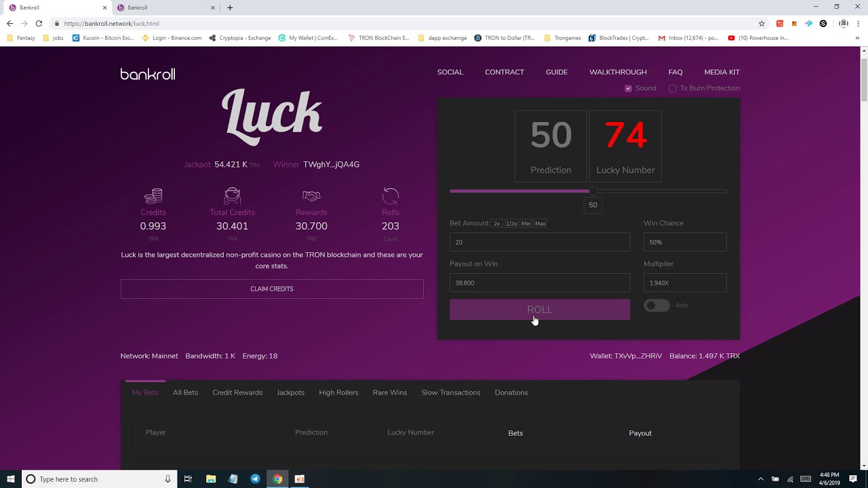Click the Credits coin stack icon
The height and width of the screenshot is (488, 868).
(x=153, y=197)
